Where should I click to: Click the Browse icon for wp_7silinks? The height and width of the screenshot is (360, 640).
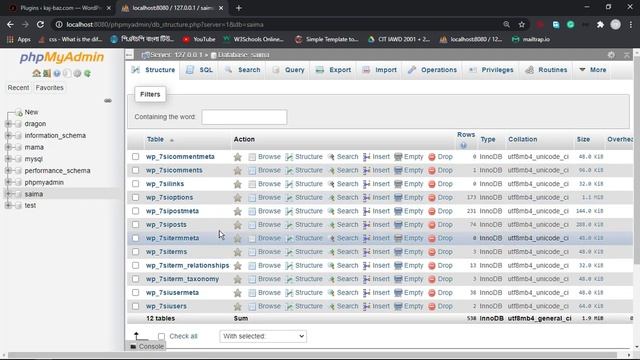tap(252, 184)
